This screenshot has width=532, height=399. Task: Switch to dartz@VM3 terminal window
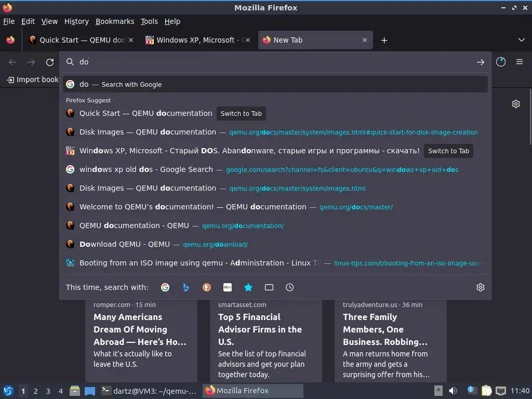point(150,391)
